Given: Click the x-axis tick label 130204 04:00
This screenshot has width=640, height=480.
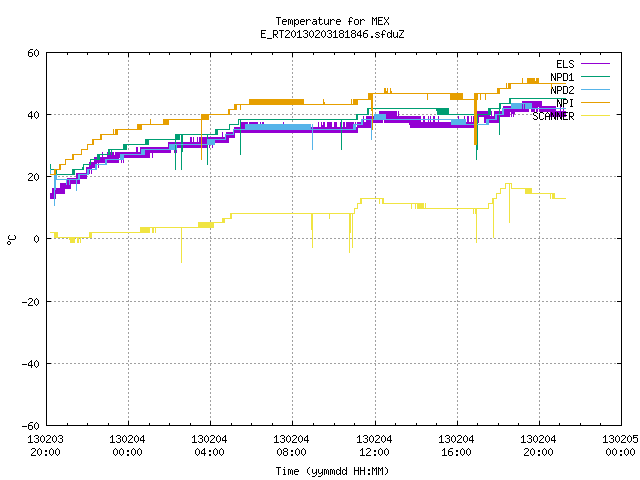Looking at the screenshot, I should 209,446.
